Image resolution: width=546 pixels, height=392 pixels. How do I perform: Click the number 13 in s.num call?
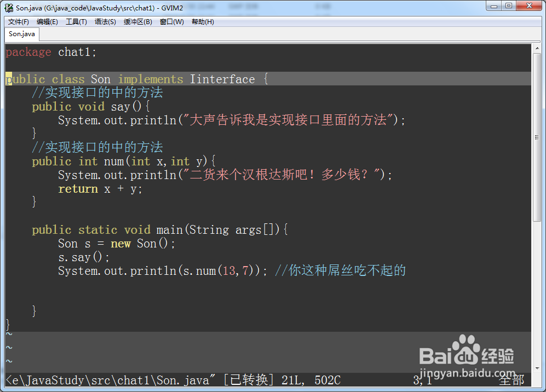click(x=229, y=271)
